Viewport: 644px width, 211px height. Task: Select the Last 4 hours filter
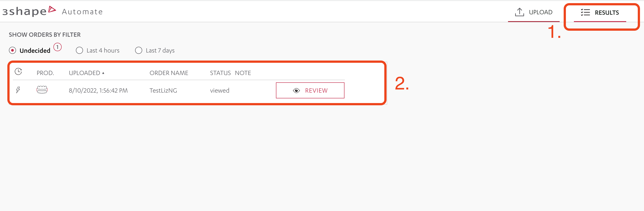coord(98,51)
